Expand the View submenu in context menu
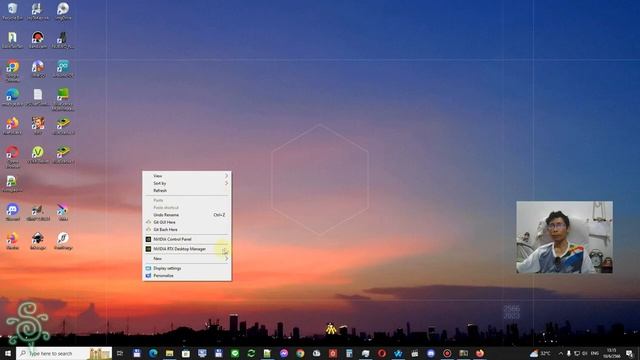 (x=187, y=176)
